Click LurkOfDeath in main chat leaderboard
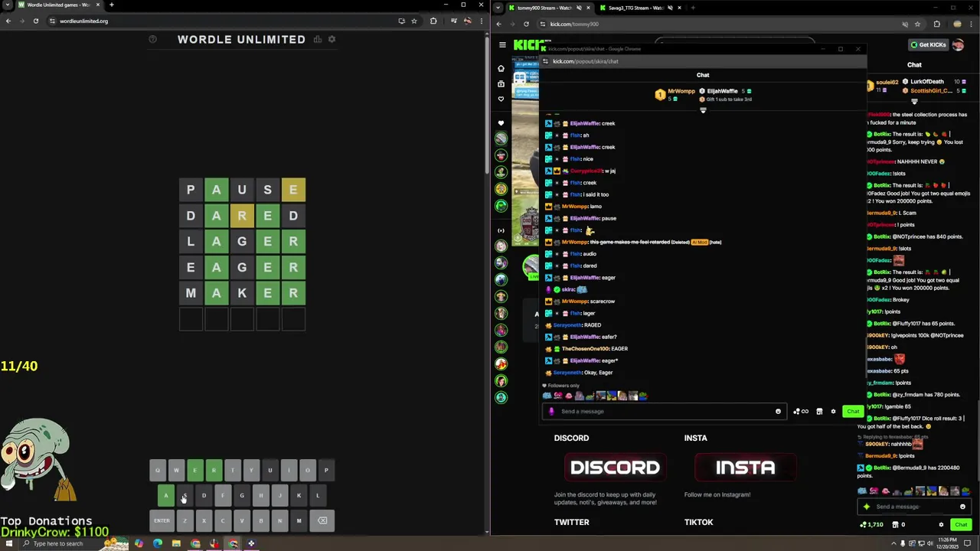The height and width of the screenshot is (551, 980). coord(927,81)
